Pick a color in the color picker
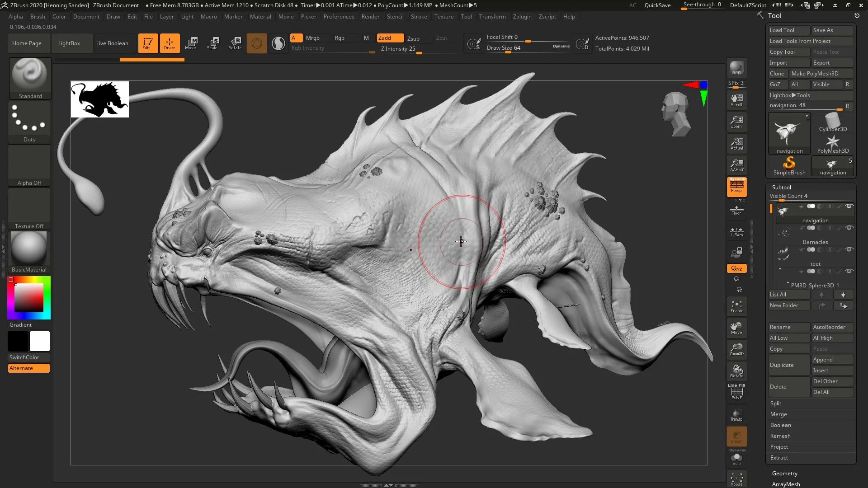The width and height of the screenshot is (868, 488). 29,298
